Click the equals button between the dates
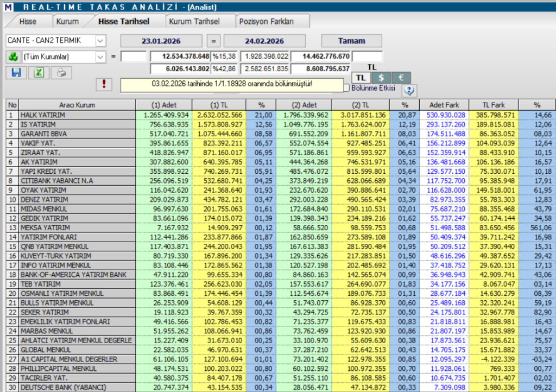This screenshot has width=556, height=392. click(213, 41)
